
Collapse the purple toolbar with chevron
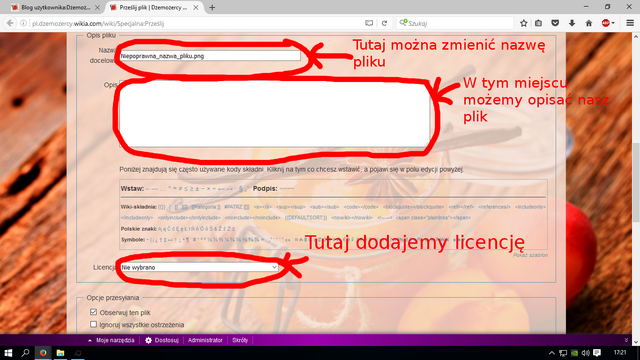[x=627, y=340]
